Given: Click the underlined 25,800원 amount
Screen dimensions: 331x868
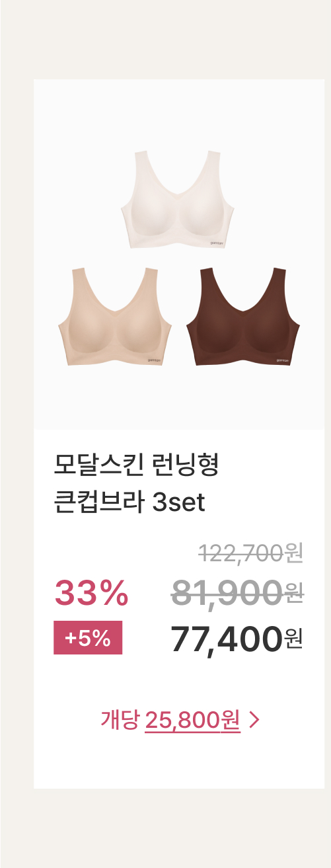Looking at the screenshot, I should (192, 720).
